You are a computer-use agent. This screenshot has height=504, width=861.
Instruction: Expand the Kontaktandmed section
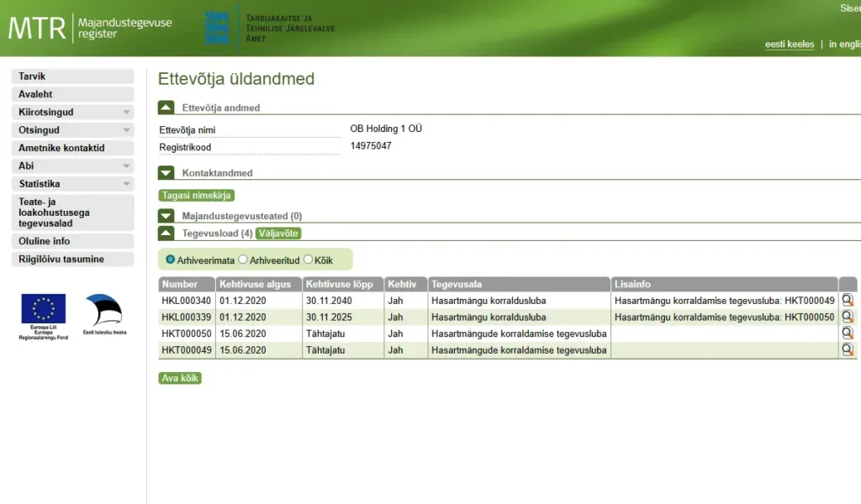pos(166,173)
